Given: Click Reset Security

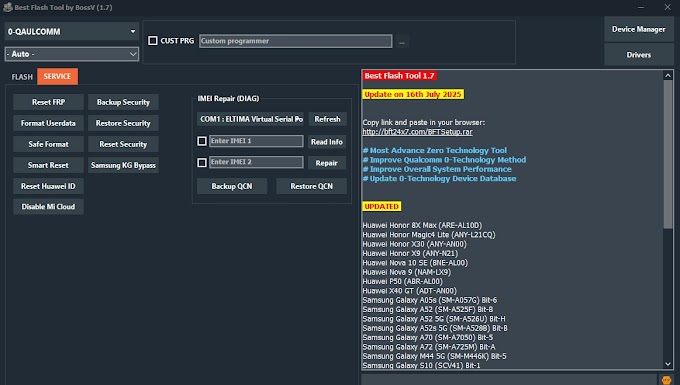Looking at the screenshot, I should tap(123, 144).
